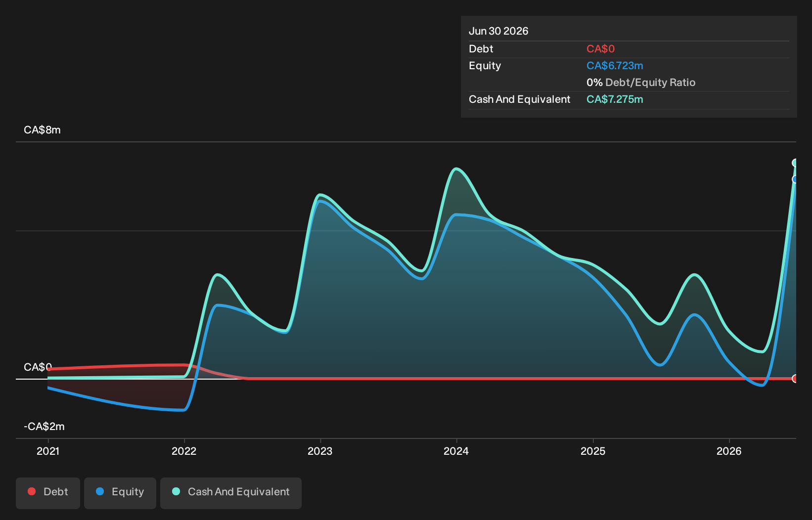Click the CA$0 y-axis label
Screen dimensions: 812x520
[x=38, y=367]
